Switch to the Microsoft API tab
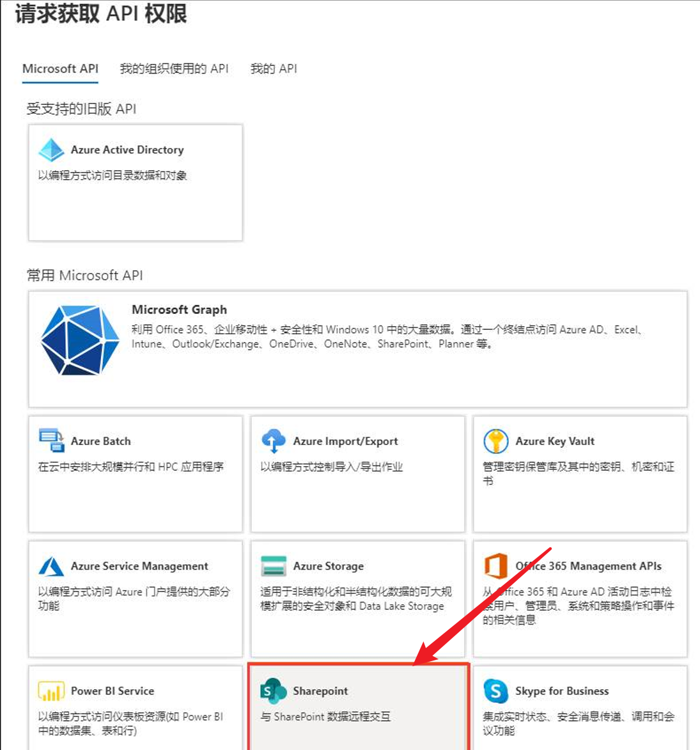This screenshot has height=750, width=700. pos(60,69)
